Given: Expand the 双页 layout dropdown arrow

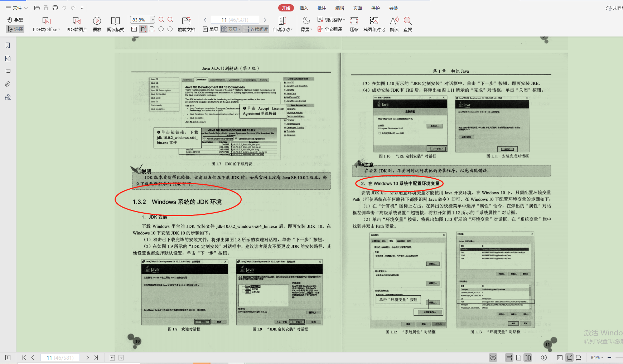Looking at the screenshot, I should point(239,29).
